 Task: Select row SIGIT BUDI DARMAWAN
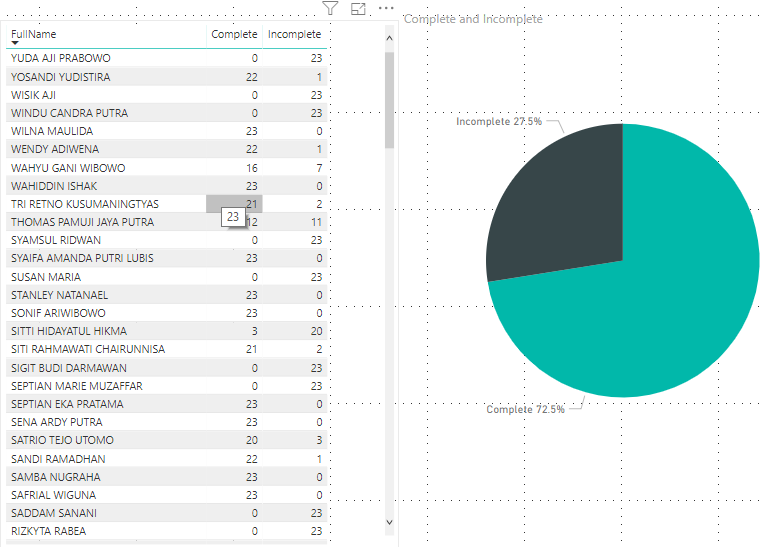click(166, 368)
